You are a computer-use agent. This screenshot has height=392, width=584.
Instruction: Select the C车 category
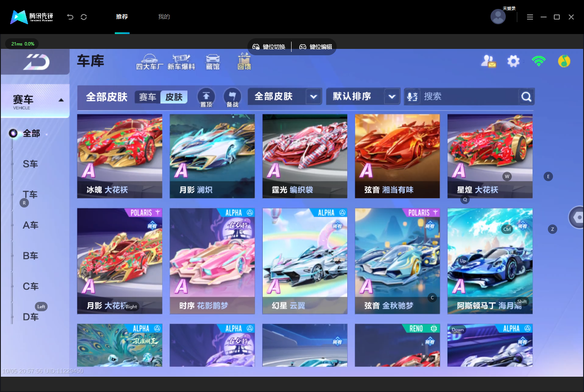30,287
